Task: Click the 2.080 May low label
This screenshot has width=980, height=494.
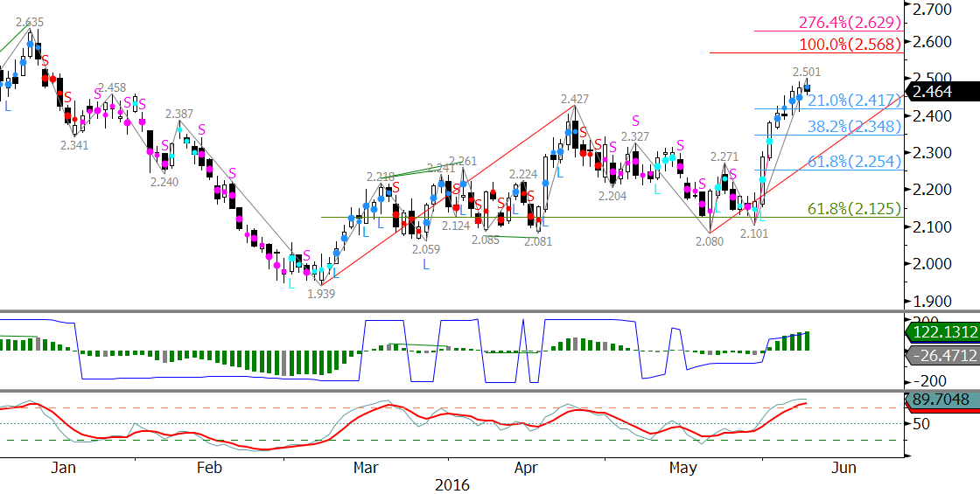Action: click(710, 241)
